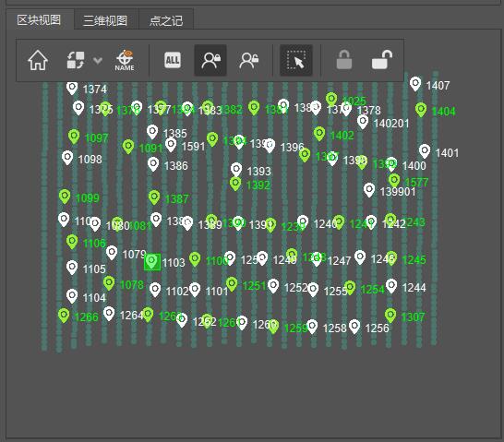Select the white marker pin 1247
Screen dimensions: 504x442
coord(317,259)
